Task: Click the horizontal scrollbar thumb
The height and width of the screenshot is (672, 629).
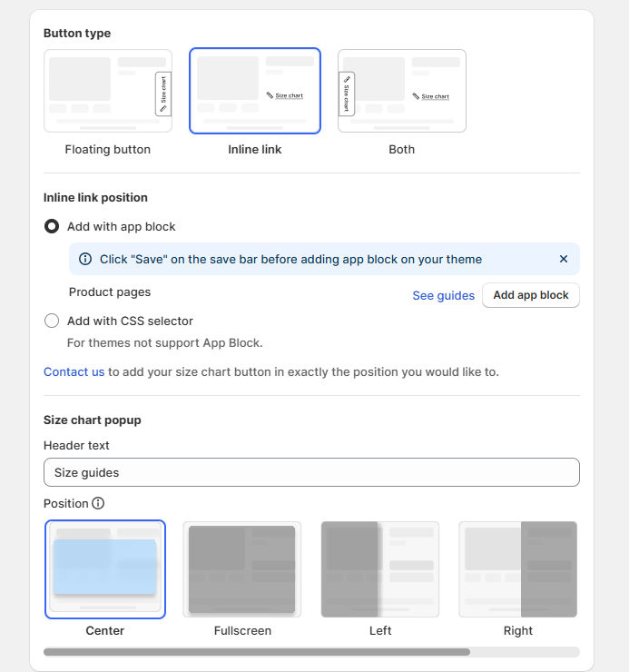Action: pos(257,652)
